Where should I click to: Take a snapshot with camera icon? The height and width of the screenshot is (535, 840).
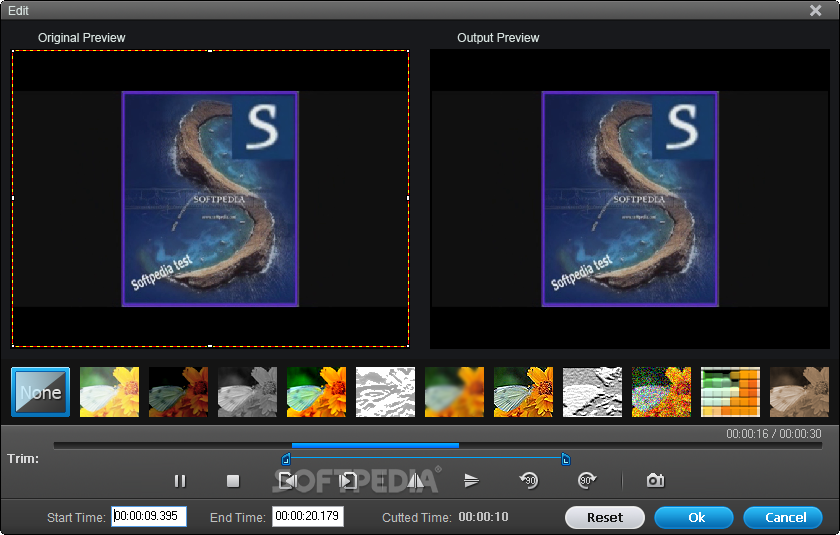pos(655,480)
